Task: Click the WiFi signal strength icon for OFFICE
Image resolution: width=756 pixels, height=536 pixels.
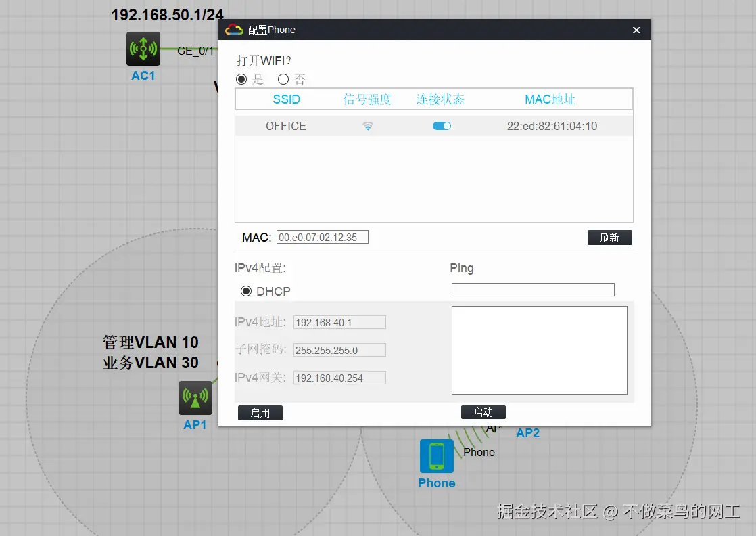Action: pyautogui.click(x=368, y=126)
